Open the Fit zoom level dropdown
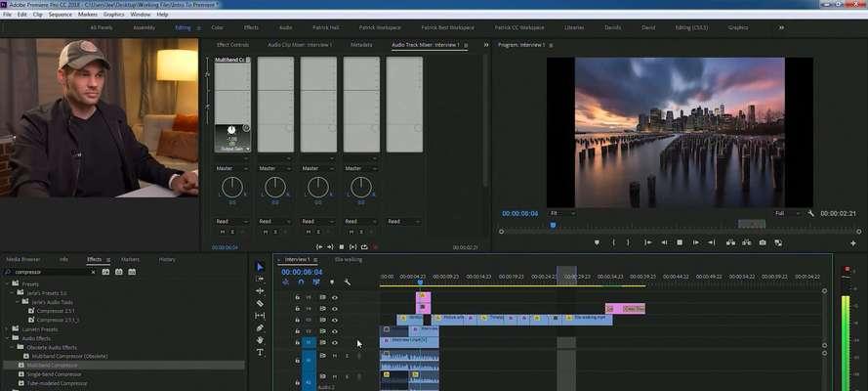The width and height of the screenshot is (868, 391). coord(561,213)
